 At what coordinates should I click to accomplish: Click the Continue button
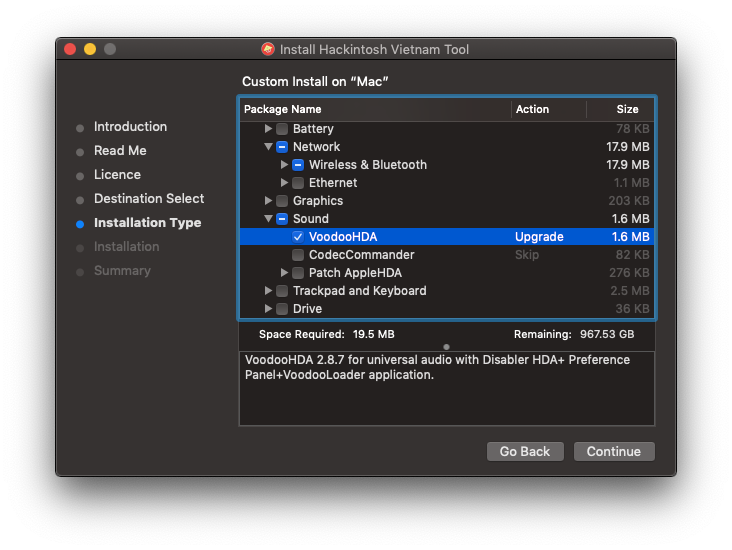pos(614,451)
